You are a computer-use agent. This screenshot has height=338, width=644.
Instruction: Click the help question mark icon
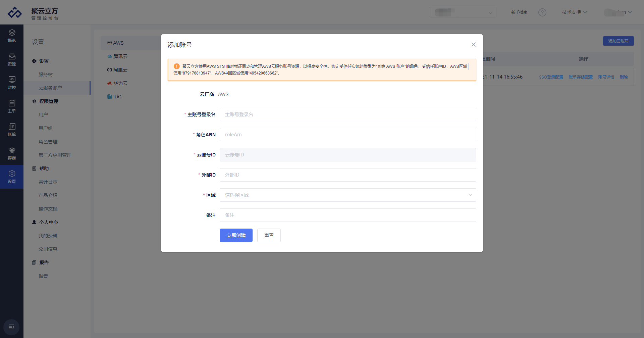coord(542,12)
